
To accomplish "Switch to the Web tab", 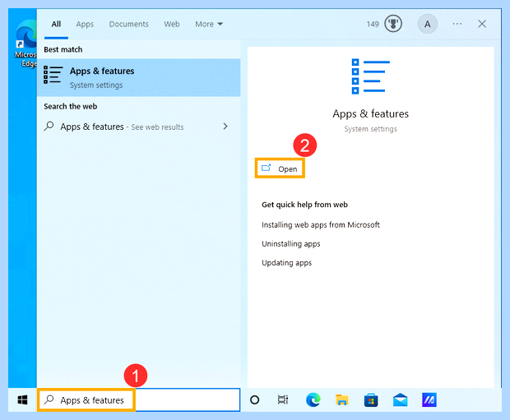I will pyautogui.click(x=172, y=24).
